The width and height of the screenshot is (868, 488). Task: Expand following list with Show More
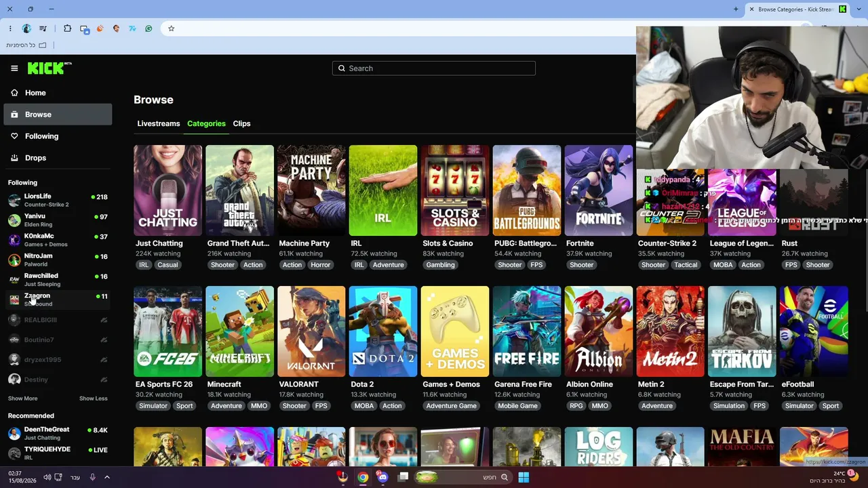click(x=22, y=399)
